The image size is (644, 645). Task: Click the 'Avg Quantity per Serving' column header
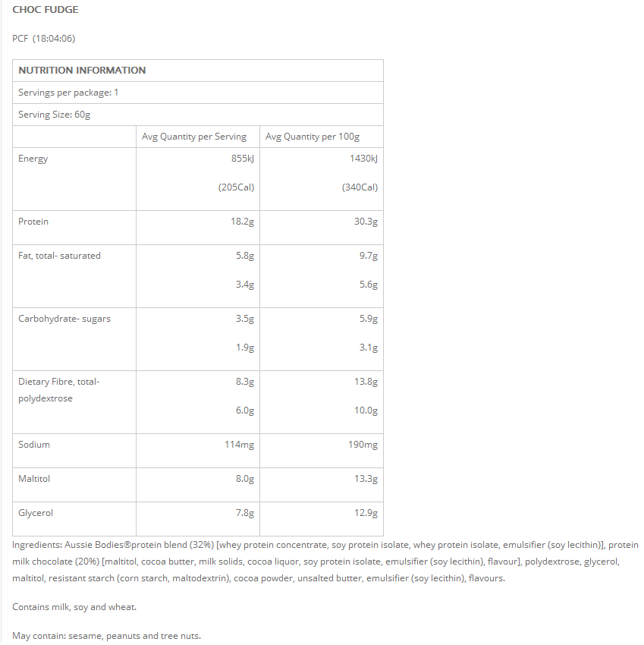coord(194,137)
